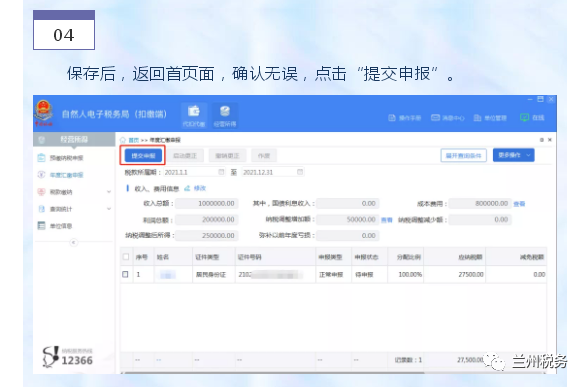Click the 经营所得 sidebar header

(x=74, y=139)
